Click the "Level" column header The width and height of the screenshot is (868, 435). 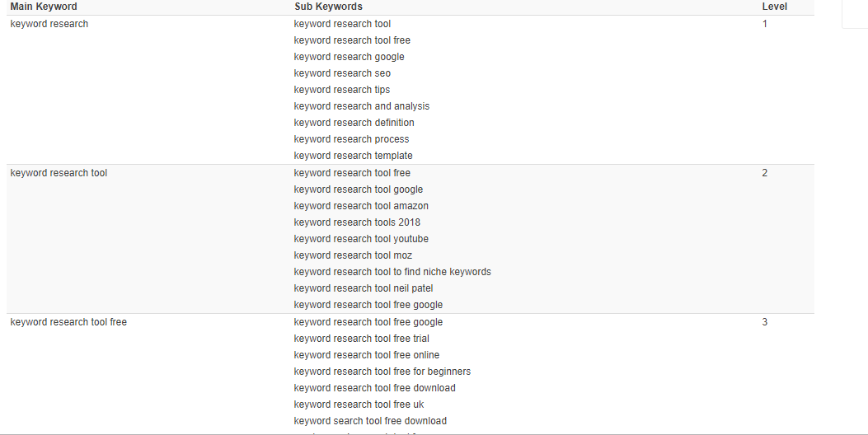point(774,7)
